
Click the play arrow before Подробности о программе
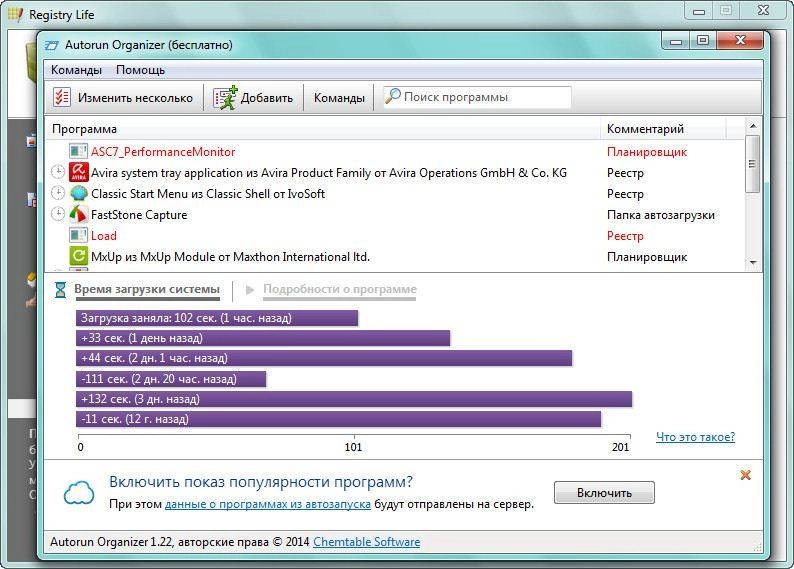pos(250,290)
